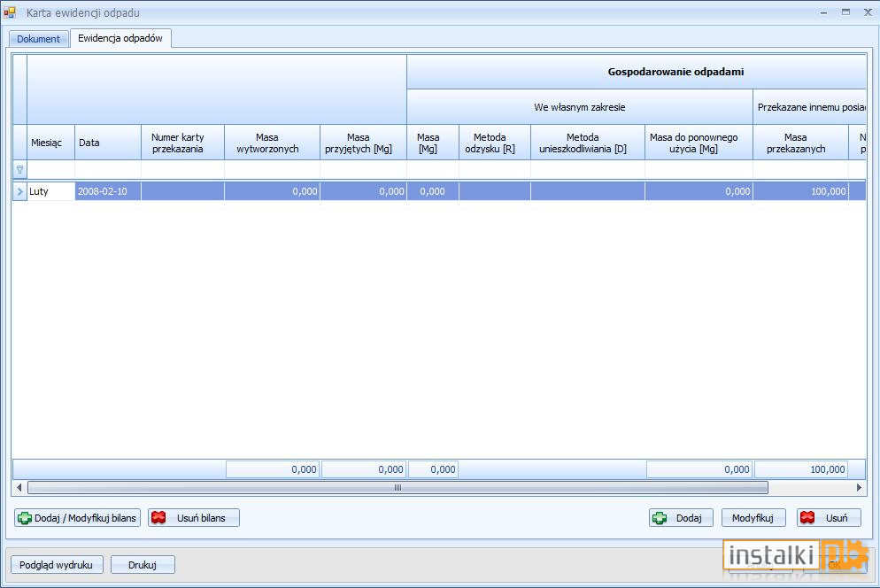
Task: Click the Masa wytworzonych column header
Action: point(272,143)
